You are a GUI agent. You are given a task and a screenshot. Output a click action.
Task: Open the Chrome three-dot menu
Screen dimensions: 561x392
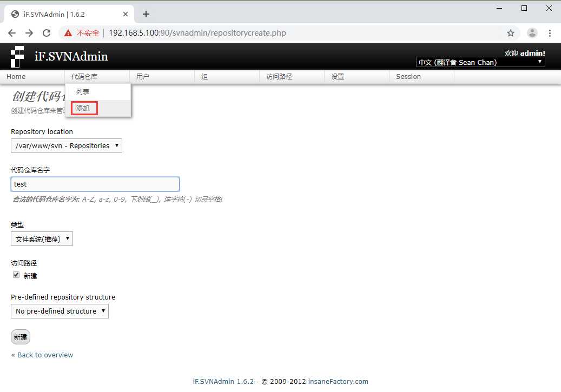(x=550, y=33)
